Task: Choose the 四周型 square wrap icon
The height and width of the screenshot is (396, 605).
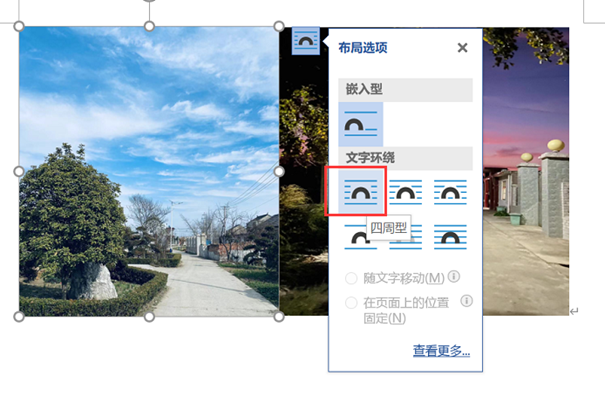Action: [x=361, y=192]
